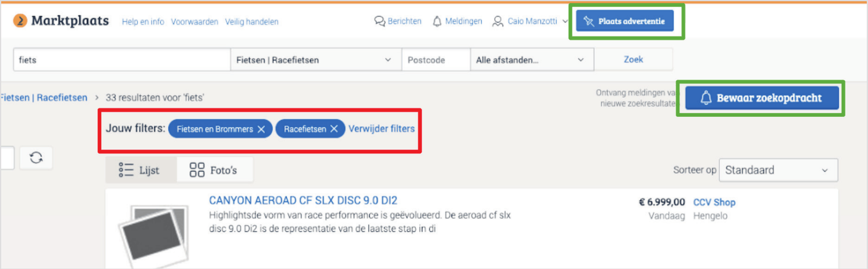Open Veilig handelen page
Screen dimensions: 868x269
252,22
